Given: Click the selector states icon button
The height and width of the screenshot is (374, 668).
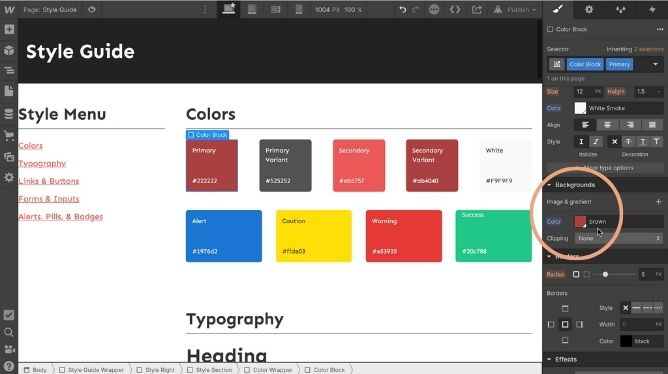Looking at the screenshot, I should [x=556, y=64].
